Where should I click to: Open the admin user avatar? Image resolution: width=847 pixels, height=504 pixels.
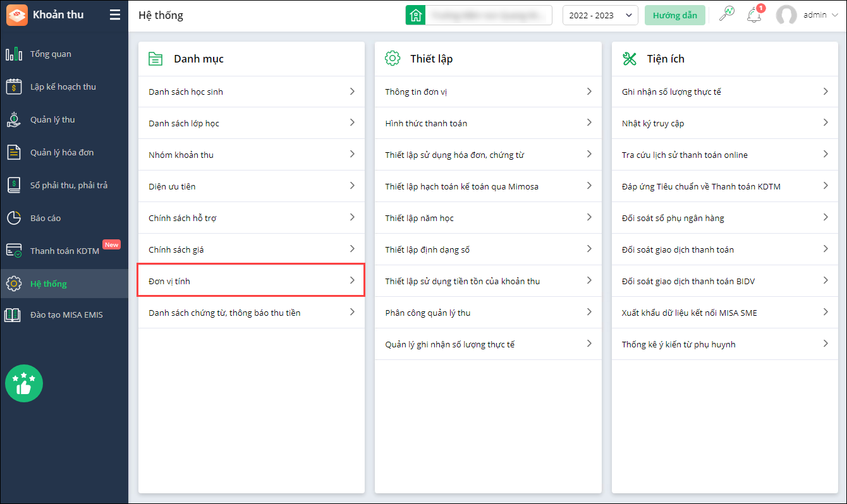[x=786, y=15]
